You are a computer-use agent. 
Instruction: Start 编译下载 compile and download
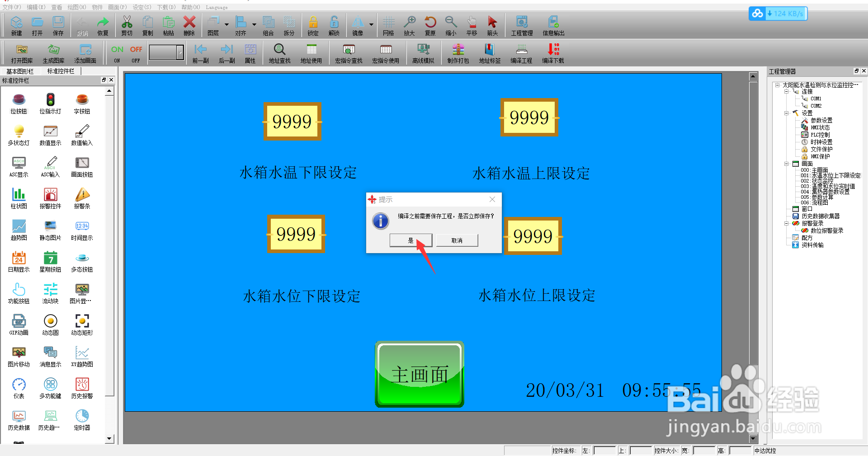[x=552, y=52]
